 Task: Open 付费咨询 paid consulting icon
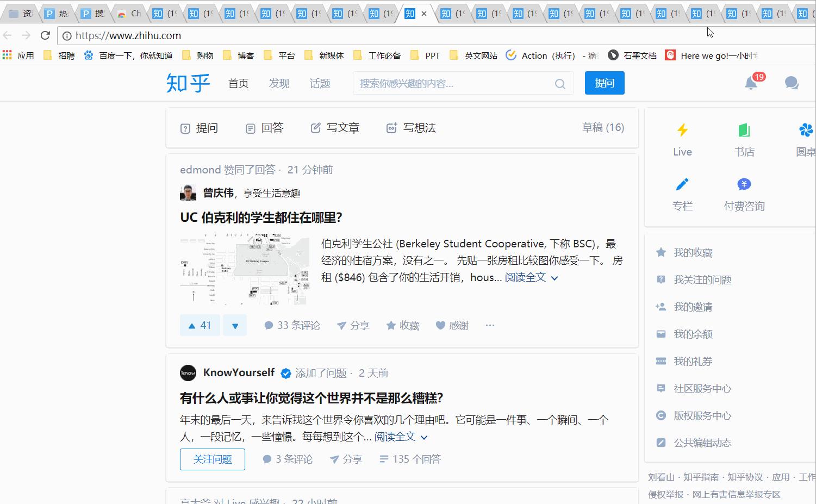coord(744,185)
